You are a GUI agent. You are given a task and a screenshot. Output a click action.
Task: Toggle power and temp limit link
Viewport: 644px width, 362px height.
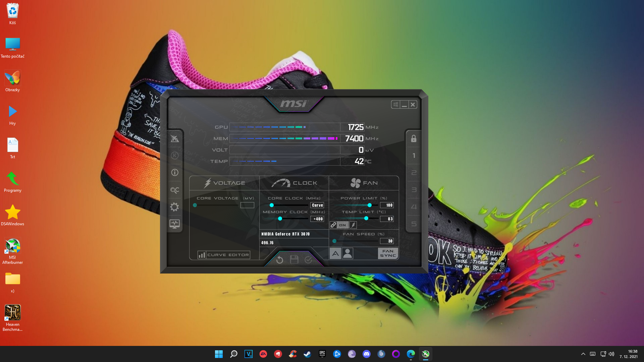pyautogui.click(x=333, y=225)
